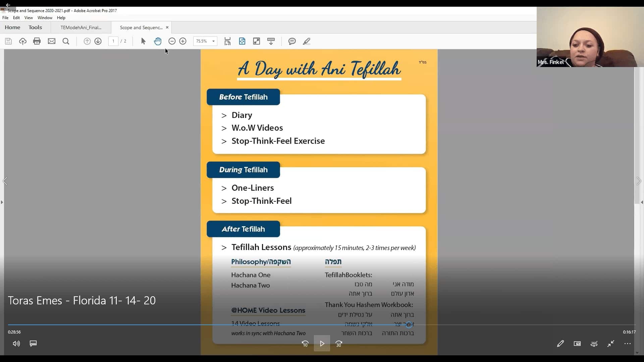Image resolution: width=644 pixels, height=362 pixels.
Task: Switch to TEModehAni_Final document tab
Action: (81, 27)
